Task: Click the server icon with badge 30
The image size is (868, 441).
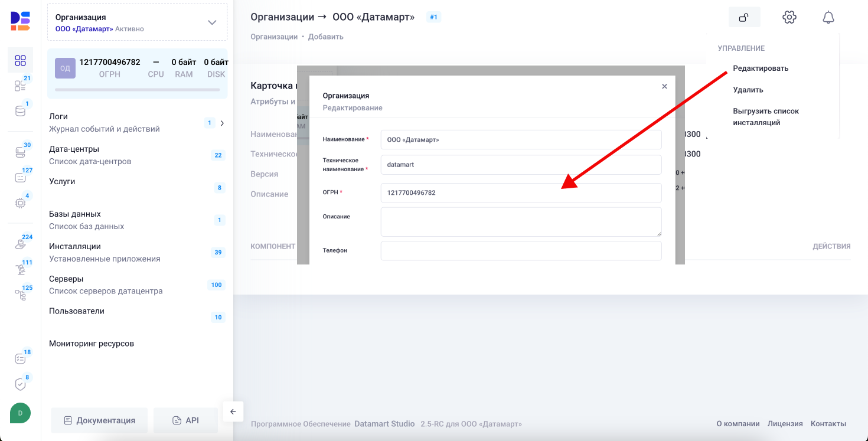Action: (x=20, y=152)
